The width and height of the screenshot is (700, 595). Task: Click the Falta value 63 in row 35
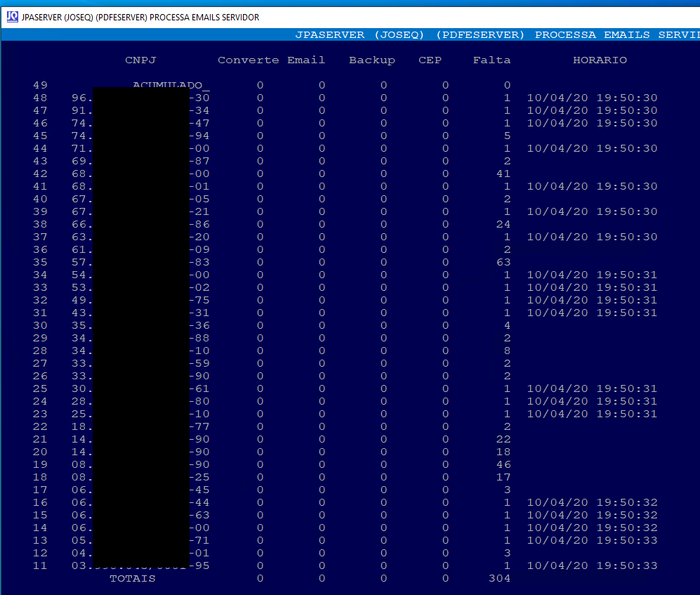tap(503, 263)
